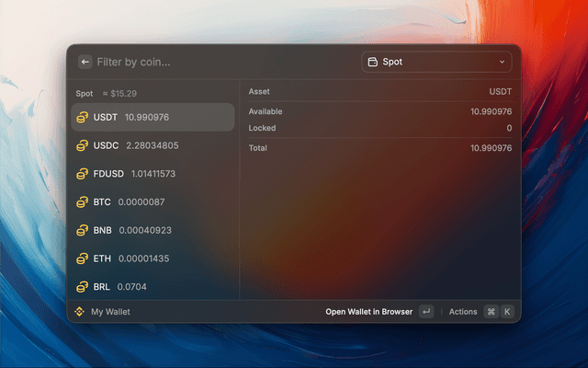Open the Actions menu

click(463, 312)
